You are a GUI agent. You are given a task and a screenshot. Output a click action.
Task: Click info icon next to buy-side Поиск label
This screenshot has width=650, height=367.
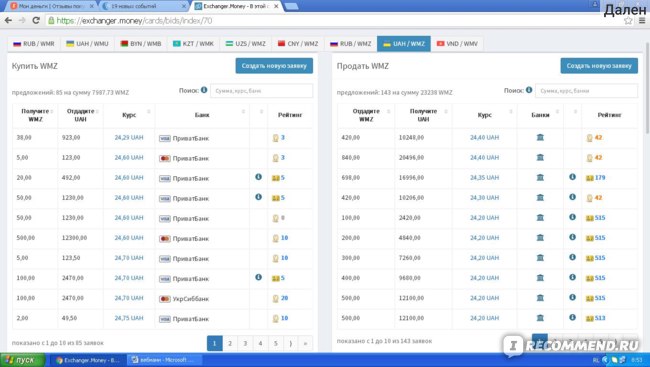tap(204, 90)
